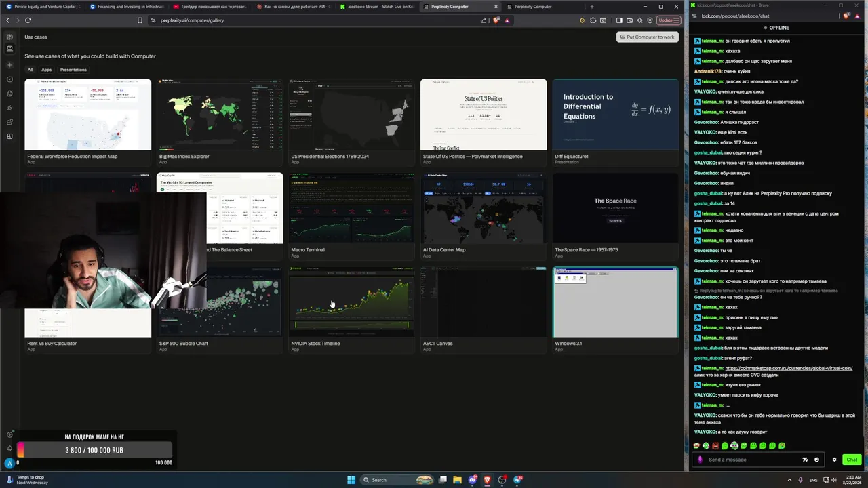The image size is (868, 488).
Task: Switch to the aleekooo Stream Kick tab
Action: pyautogui.click(x=376, y=7)
